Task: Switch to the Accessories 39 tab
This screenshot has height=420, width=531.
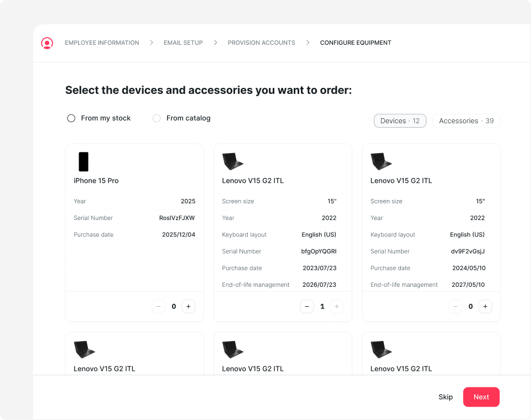Action: point(466,121)
